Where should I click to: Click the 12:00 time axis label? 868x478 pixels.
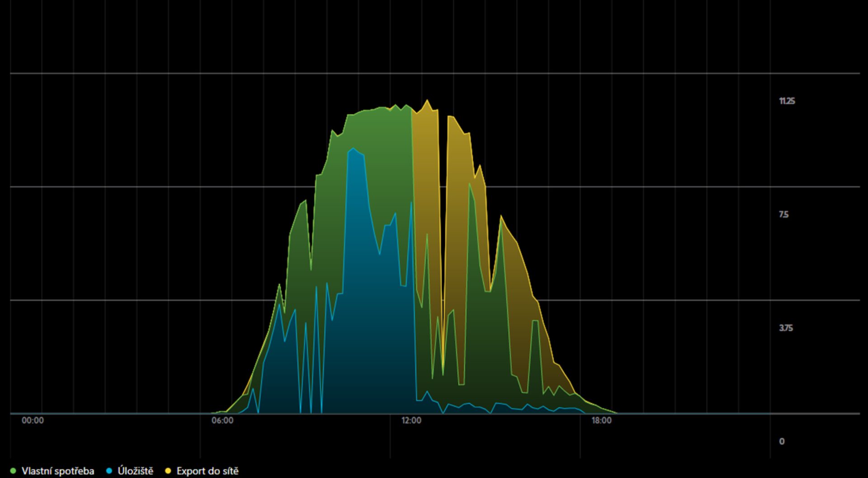point(411,421)
